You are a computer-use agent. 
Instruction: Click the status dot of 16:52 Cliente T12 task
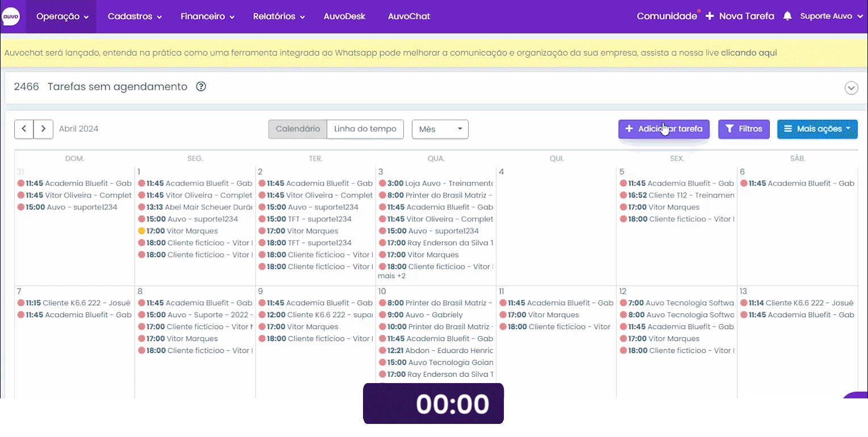623,195
